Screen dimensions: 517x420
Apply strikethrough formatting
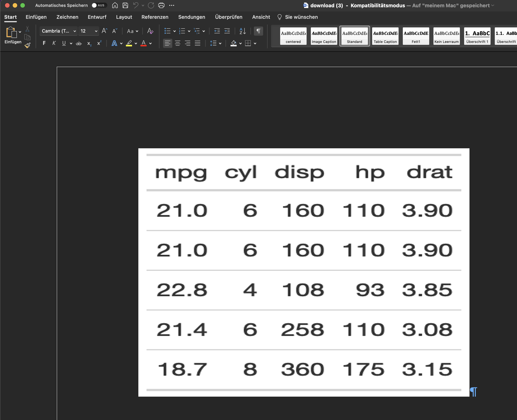tap(79, 43)
